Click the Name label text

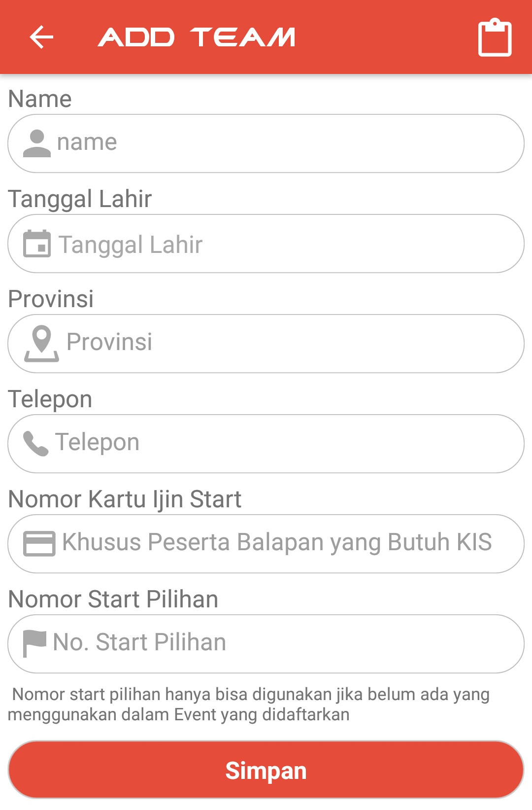40,99
